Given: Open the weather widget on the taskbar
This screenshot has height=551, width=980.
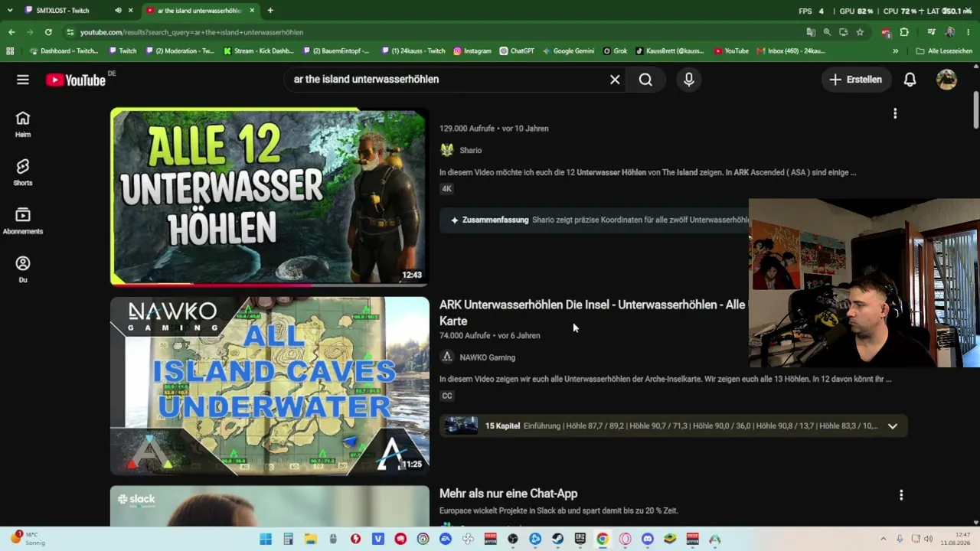Looking at the screenshot, I should 29,539.
